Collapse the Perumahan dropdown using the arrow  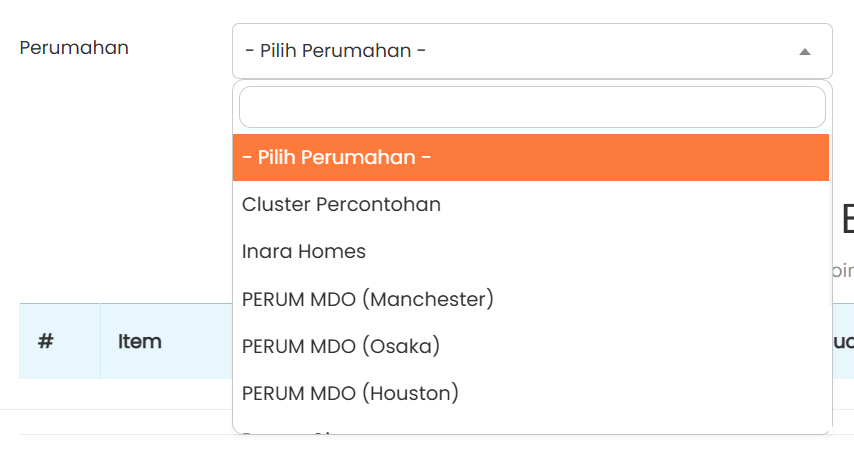[804, 51]
